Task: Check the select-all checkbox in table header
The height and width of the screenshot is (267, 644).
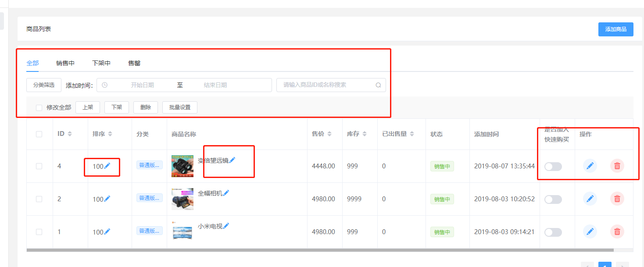Action: point(39,134)
